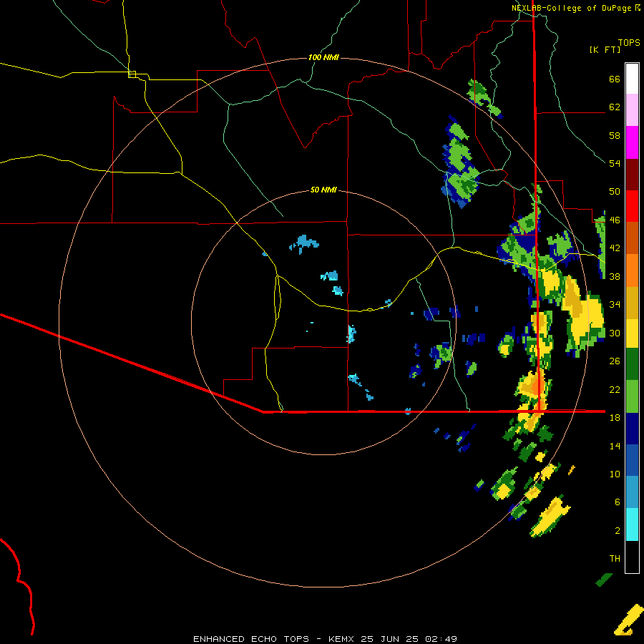Click the dark red 50-54 kft swatch
The image size is (644, 644).
[632, 175]
